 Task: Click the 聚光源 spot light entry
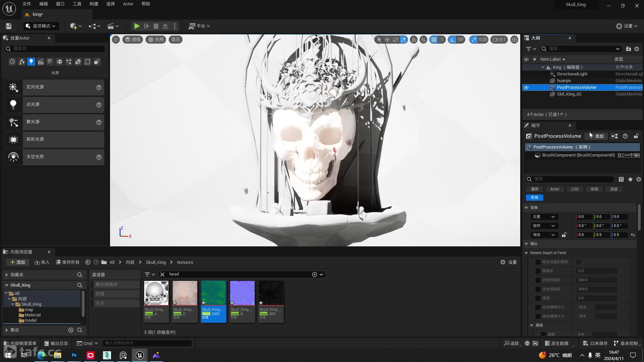pyautogui.click(x=54, y=122)
